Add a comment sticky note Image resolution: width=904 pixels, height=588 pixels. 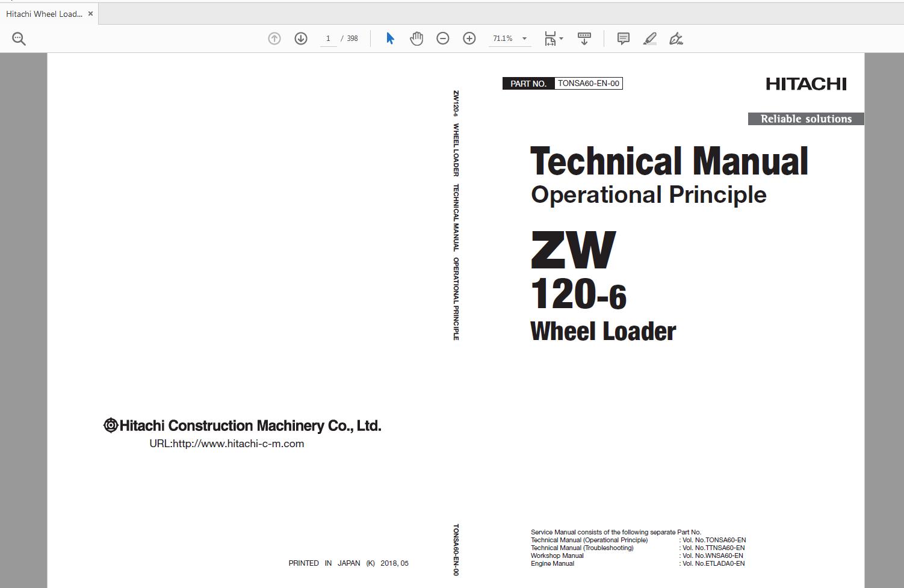coord(624,39)
